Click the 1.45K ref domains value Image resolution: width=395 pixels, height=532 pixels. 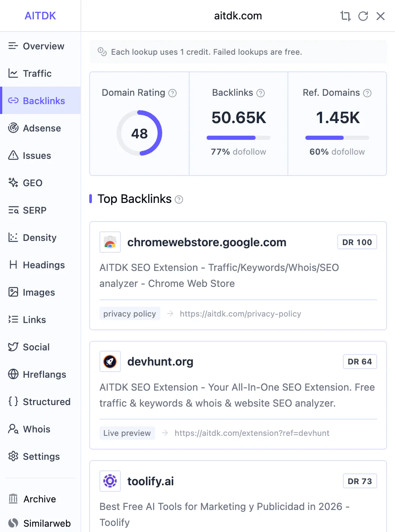tap(338, 118)
